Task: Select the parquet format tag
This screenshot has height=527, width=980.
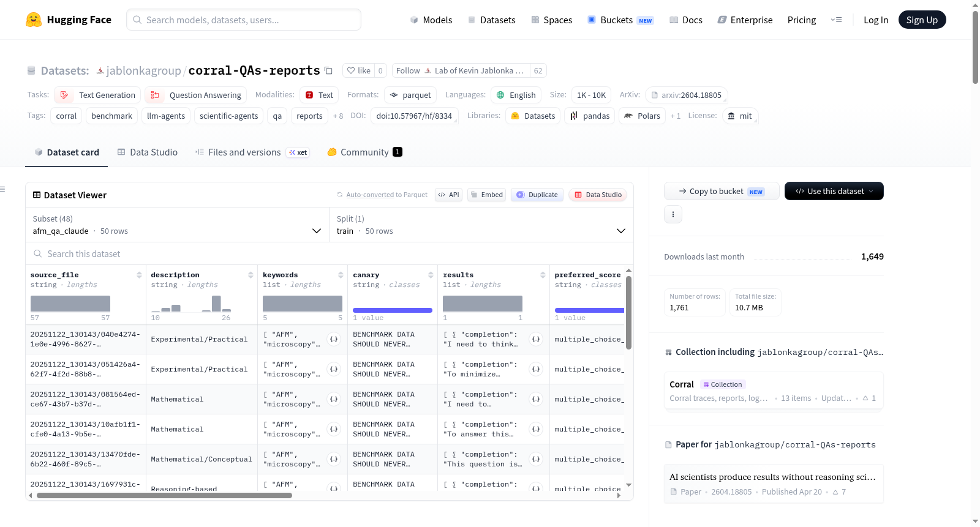Action: coord(410,95)
